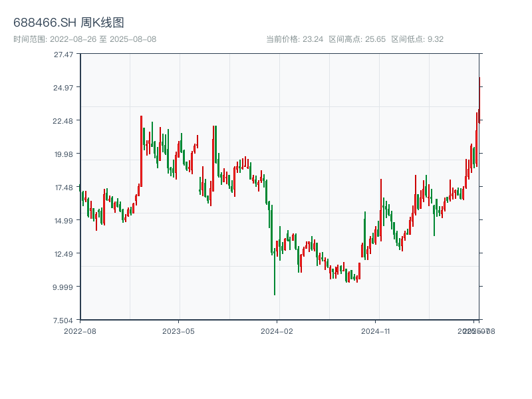The height and width of the screenshot is (399, 532).
Task: Click the x-axis label 2024-11
Action: pos(375,331)
